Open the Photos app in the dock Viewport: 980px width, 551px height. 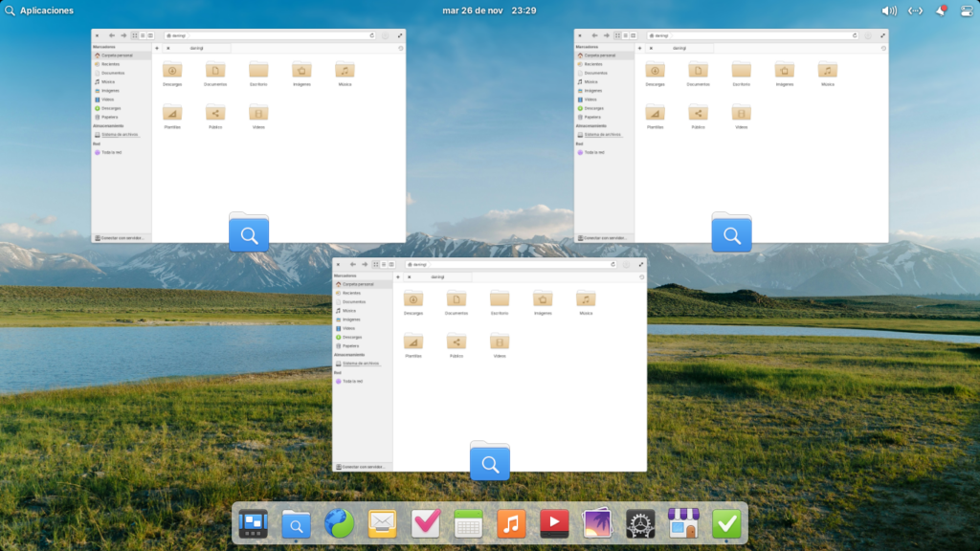coord(597,522)
